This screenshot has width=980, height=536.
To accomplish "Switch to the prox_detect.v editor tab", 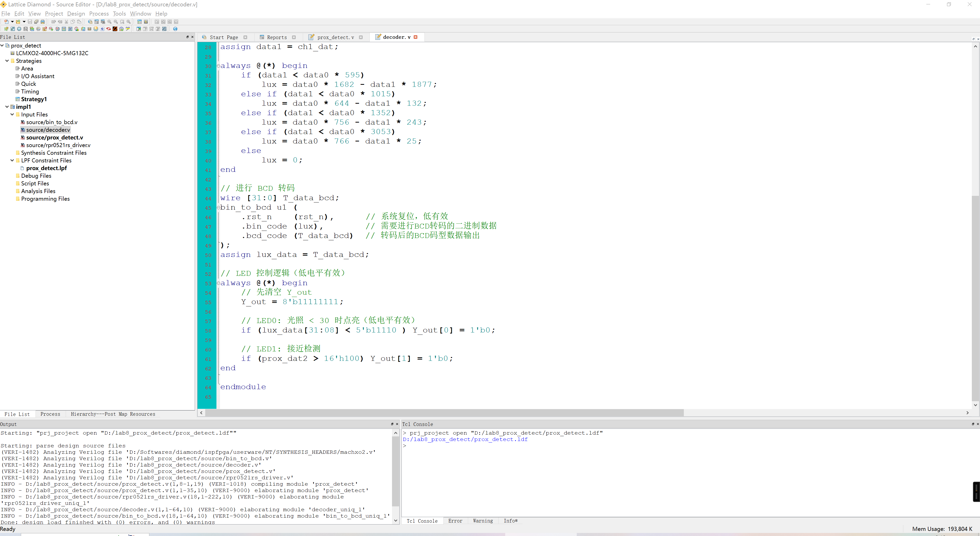I will 335,37.
